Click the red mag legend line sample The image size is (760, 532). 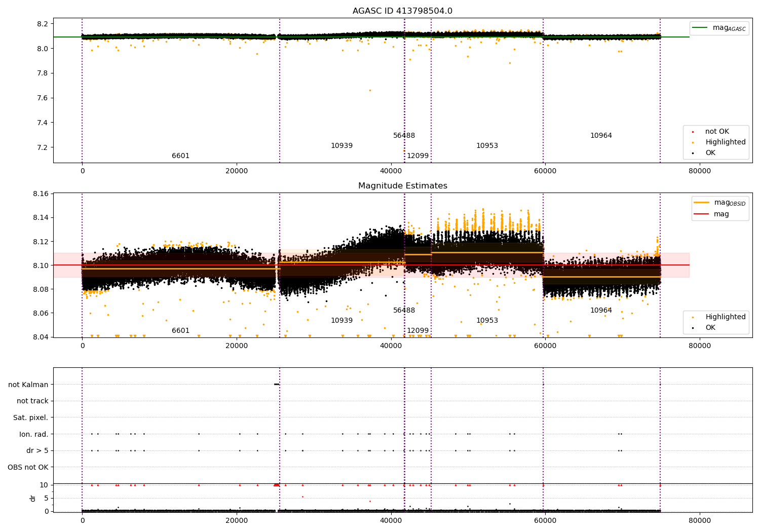tap(701, 214)
